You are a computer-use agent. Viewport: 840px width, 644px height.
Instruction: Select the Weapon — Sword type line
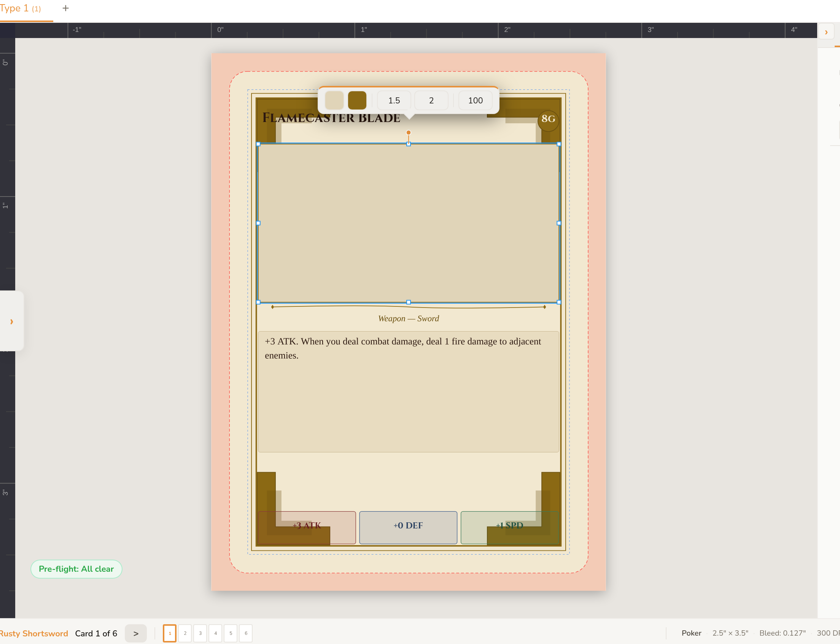pos(409,318)
